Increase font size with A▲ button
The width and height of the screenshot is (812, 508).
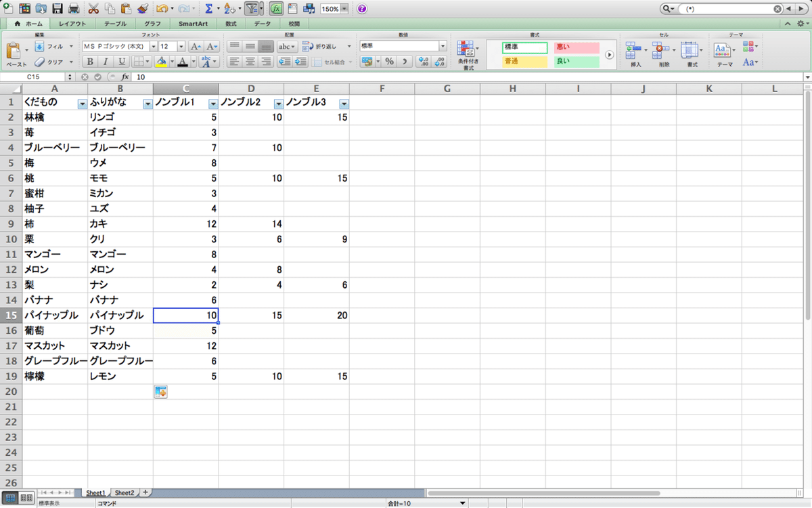point(196,46)
